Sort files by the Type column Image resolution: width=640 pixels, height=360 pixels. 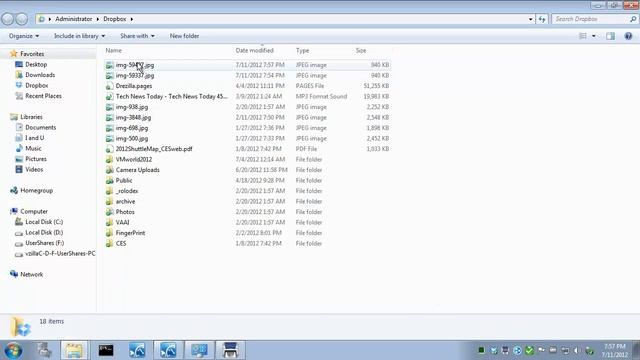(302, 50)
